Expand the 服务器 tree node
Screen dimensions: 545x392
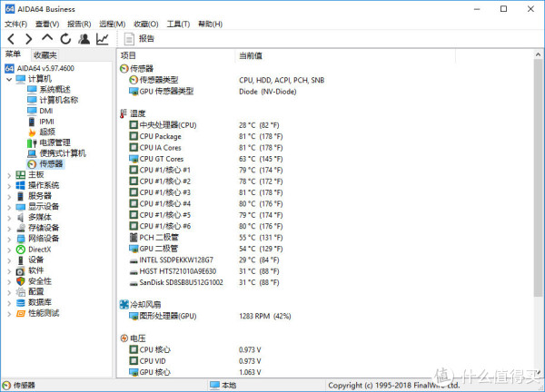(x=9, y=197)
